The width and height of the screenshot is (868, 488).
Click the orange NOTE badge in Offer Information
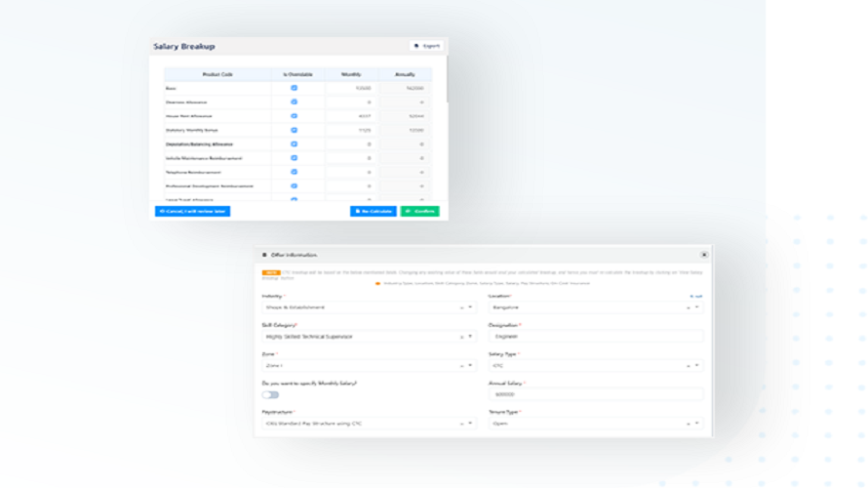[x=271, y=272]
